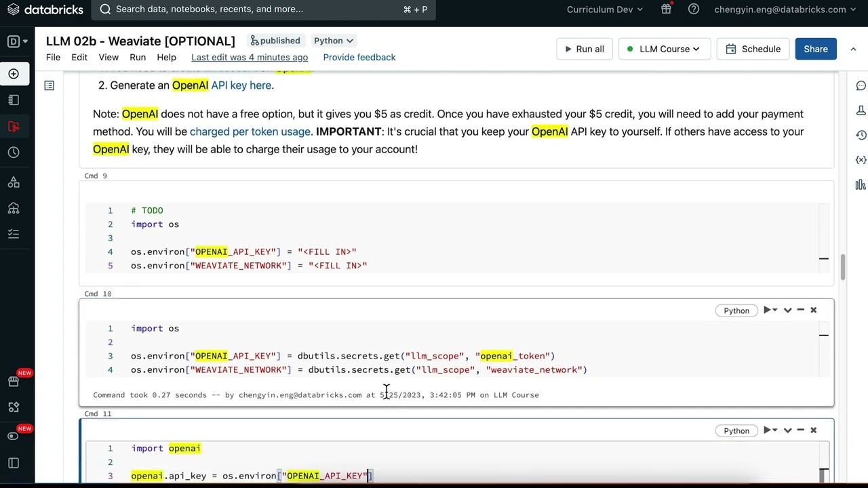Click the notebook title LLM 02b - Weaviate
This screenshot has height=488, width=868.
140,41
